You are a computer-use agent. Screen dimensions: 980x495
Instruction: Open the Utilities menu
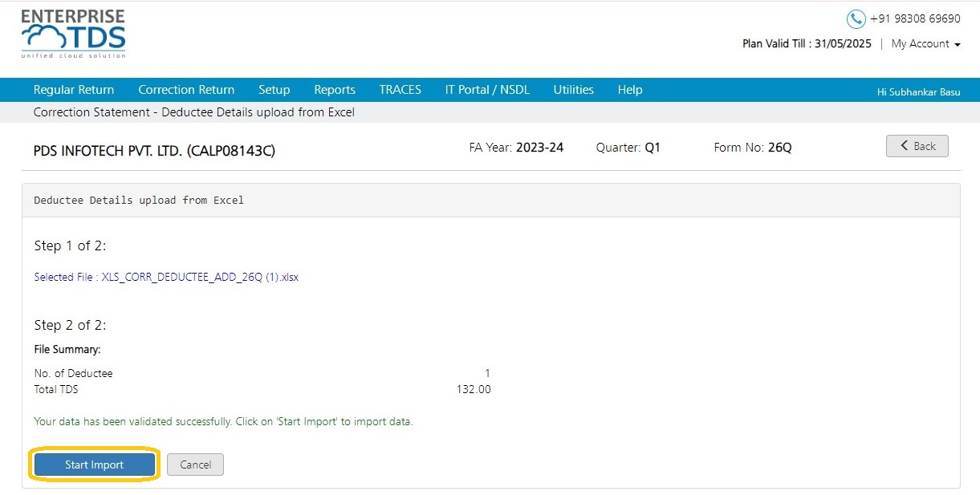574,90
